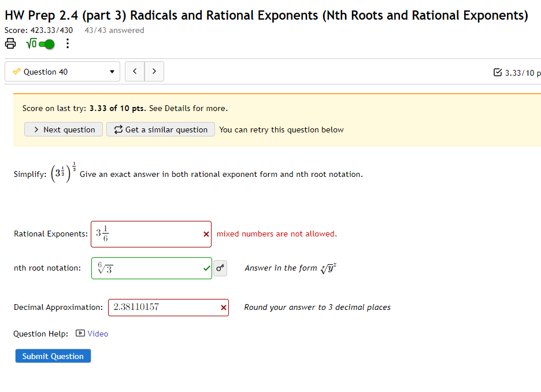Click the red X in the Rational Exponents box

(206, 234)
